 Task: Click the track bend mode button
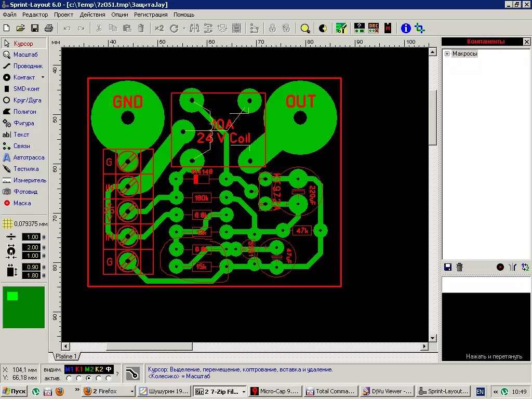(132, 374)
